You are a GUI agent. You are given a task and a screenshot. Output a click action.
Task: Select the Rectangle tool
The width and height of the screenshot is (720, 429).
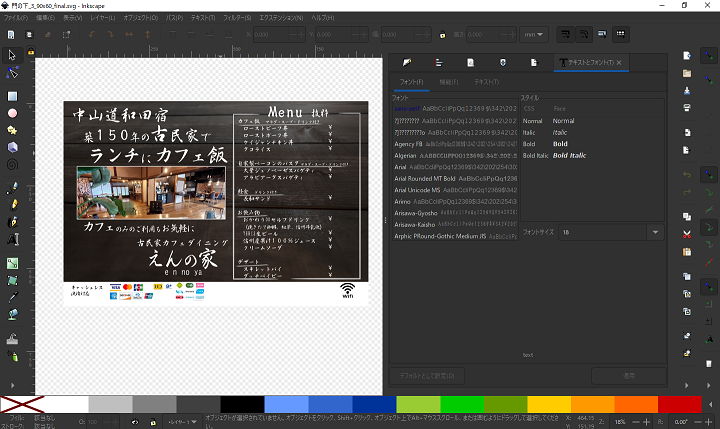[12, 96]
